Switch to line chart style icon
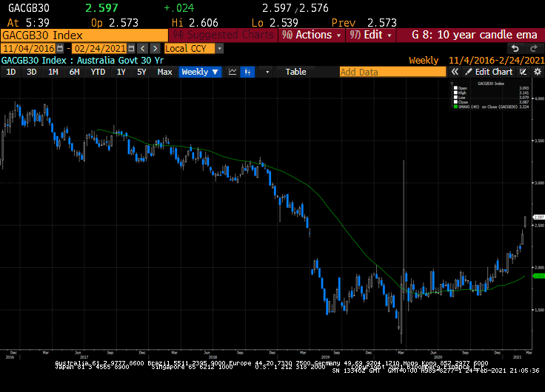 point(233,72)
